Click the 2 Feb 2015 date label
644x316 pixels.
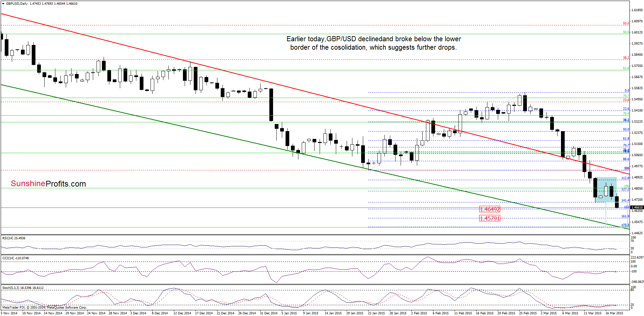(419, 313)
